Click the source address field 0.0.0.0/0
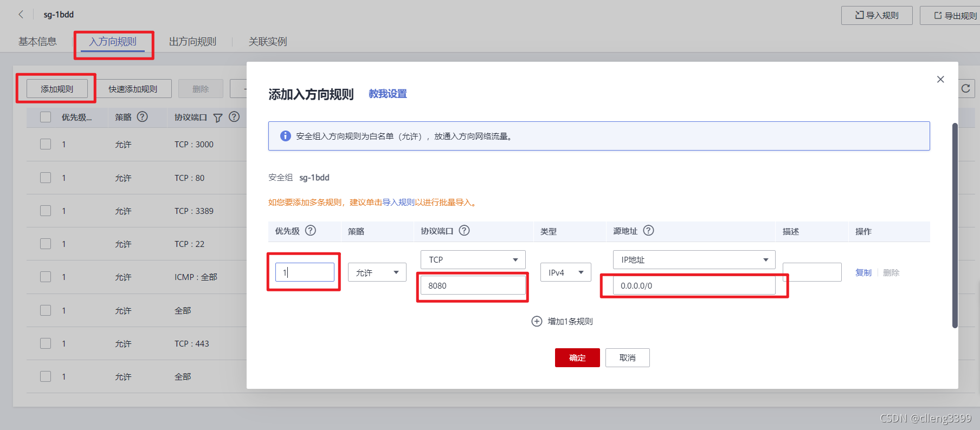Viewport: 980px width, 430px height. [x=694, y=285]
